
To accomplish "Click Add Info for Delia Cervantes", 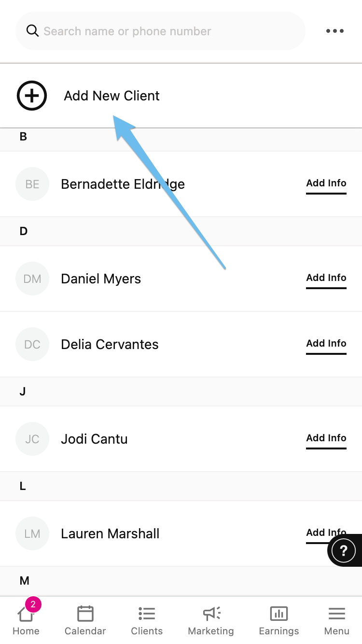I will click(x=326, y=344).
